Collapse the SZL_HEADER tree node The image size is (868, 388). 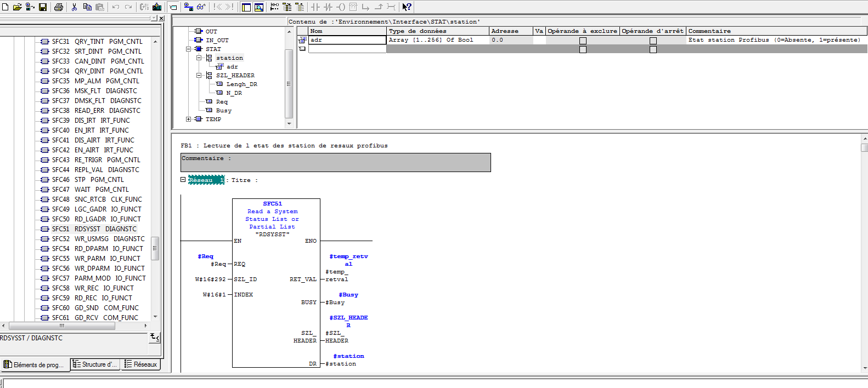199,75
